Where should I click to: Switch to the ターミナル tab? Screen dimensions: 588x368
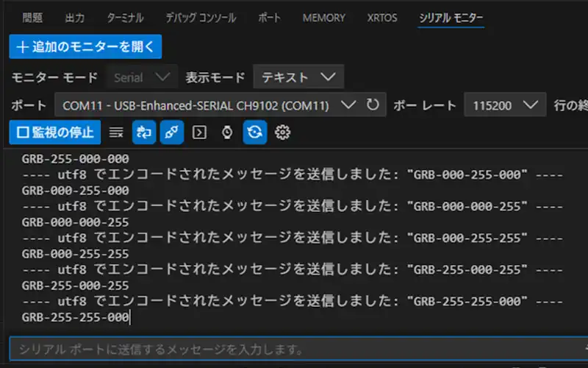[126, 18]
